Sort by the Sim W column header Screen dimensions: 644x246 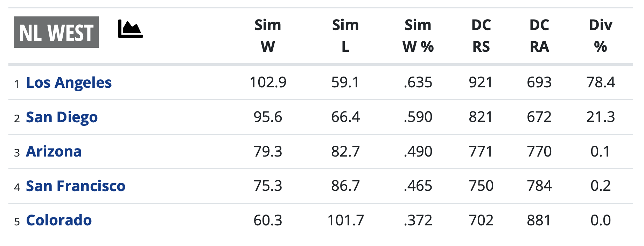(268, 36)
